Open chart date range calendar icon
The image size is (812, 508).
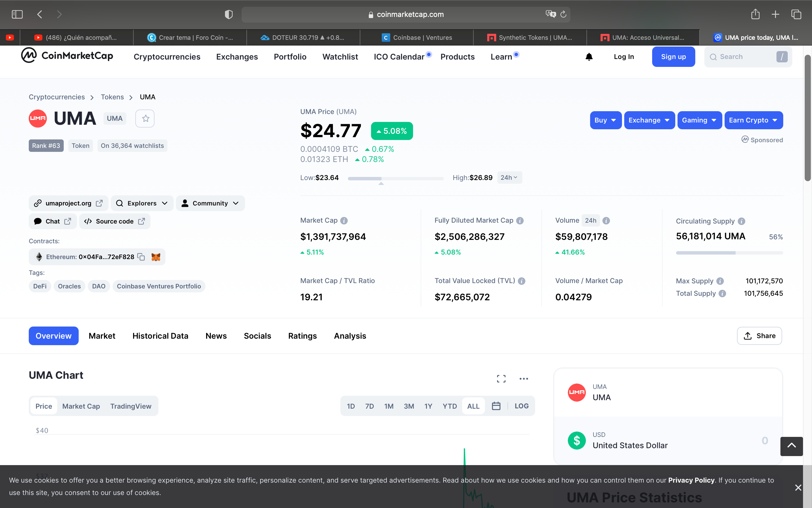496,406
